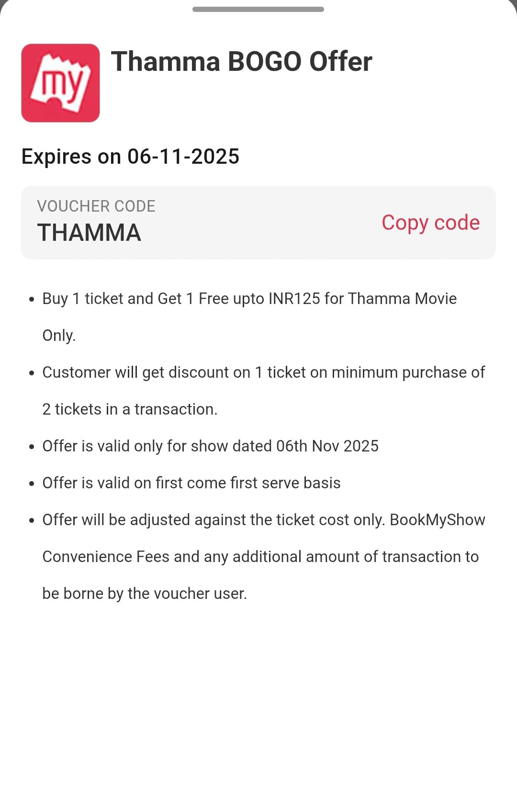This screenshot has height=812, width=517.
Task: Tap the bullet point beside 'Buy 1 ticket'
Action: [x=32, y=300]
